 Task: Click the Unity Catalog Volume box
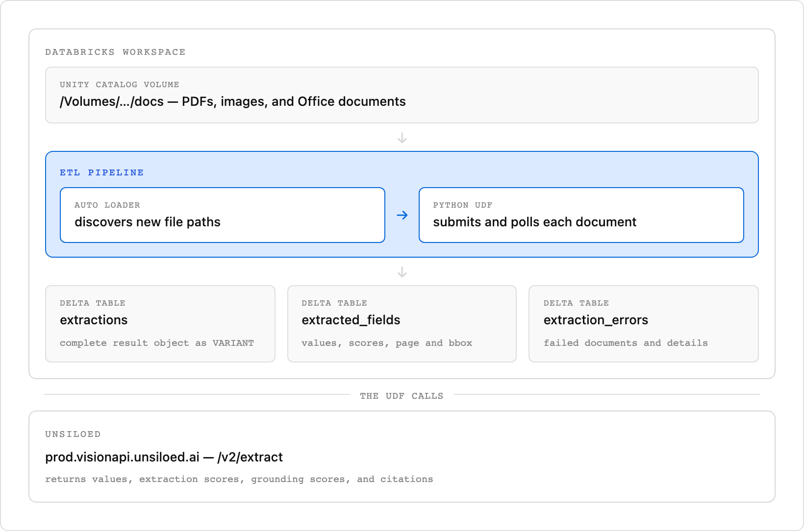[402, 95]
